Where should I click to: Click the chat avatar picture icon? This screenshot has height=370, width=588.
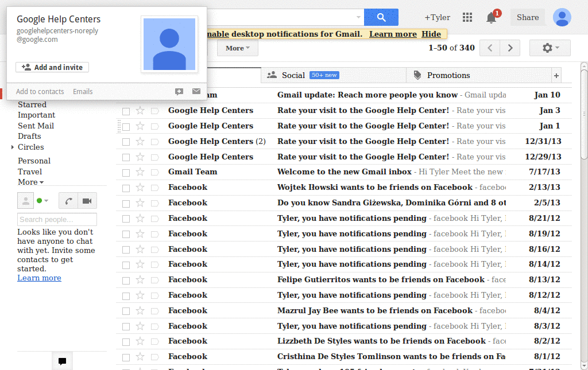coord(25,201)
